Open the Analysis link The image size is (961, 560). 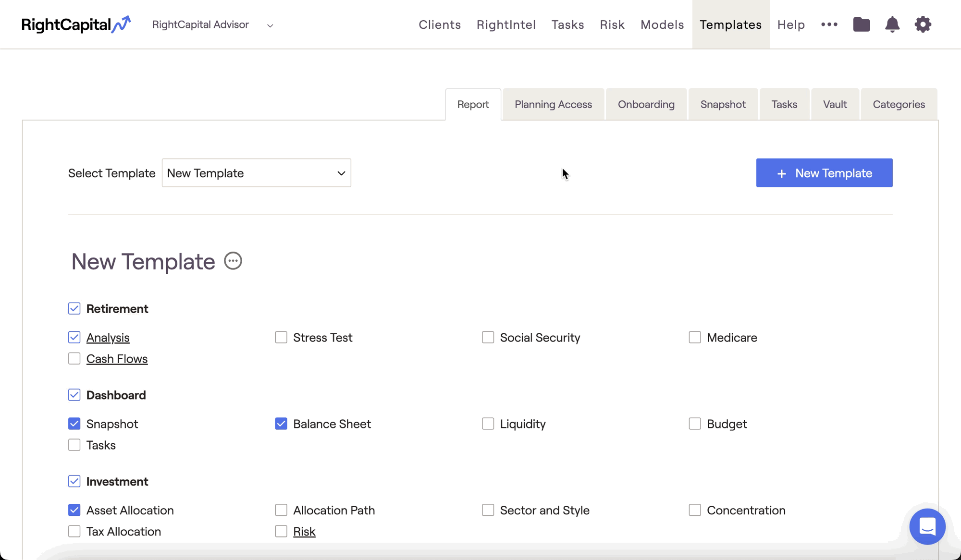108,338
